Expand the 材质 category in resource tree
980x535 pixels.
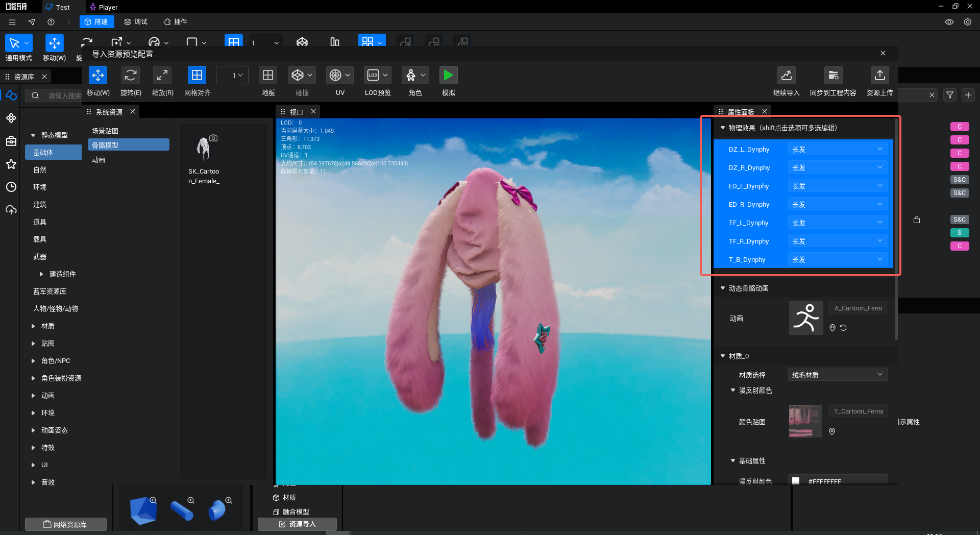click(33, 326)
